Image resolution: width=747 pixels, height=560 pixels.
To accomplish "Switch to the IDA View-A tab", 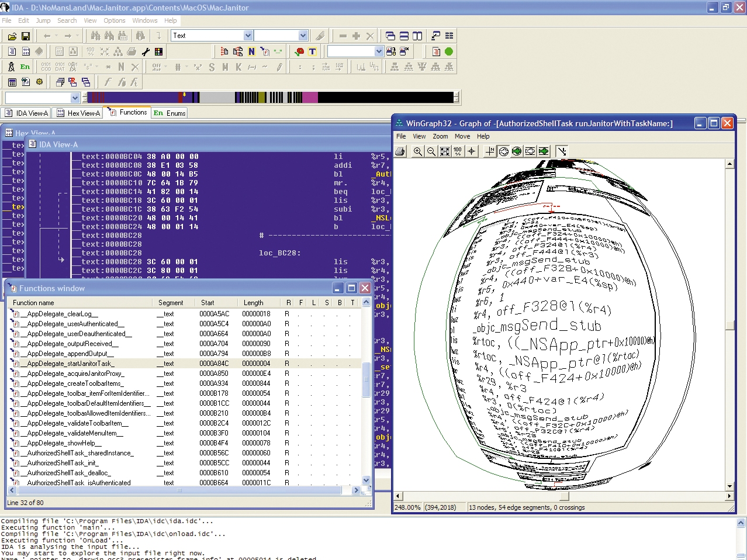I will pyautogui.click(x=26, y=113).
